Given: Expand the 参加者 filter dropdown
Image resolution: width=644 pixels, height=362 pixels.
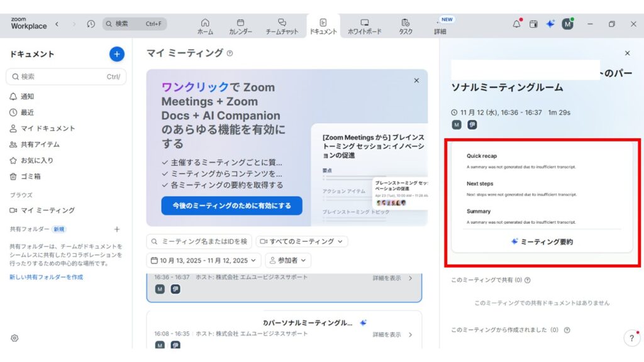Looking at the screenshot, I should (x=288, y=260).
